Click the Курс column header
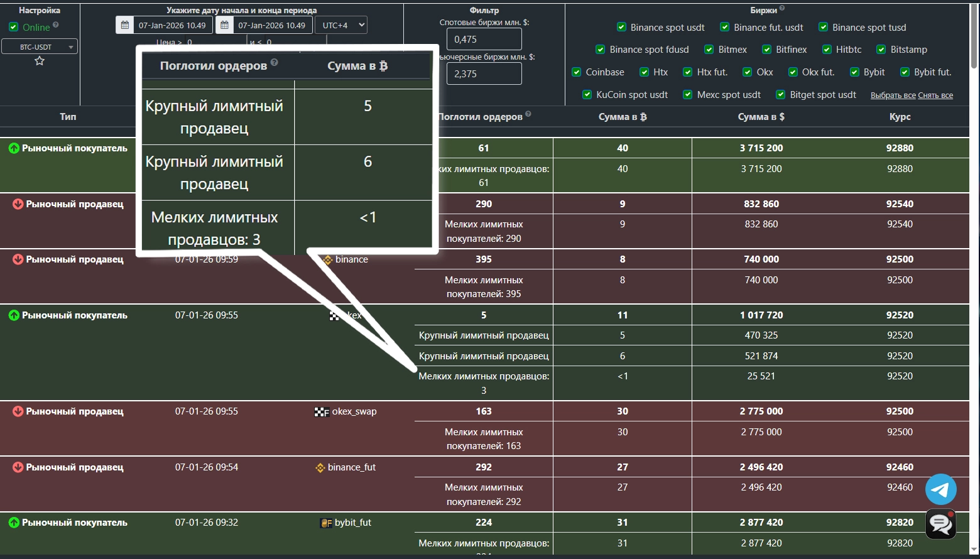This screenshot has width=980, height=559. click(900, 117)
